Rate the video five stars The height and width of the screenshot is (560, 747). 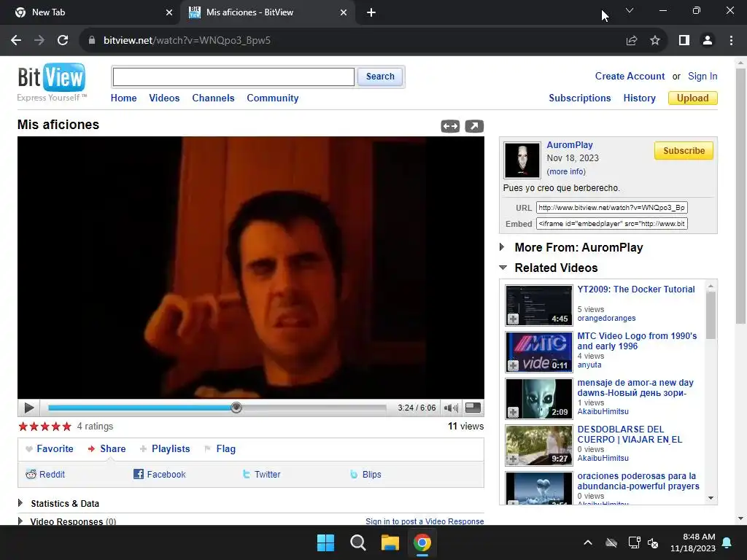click(66, 426)
